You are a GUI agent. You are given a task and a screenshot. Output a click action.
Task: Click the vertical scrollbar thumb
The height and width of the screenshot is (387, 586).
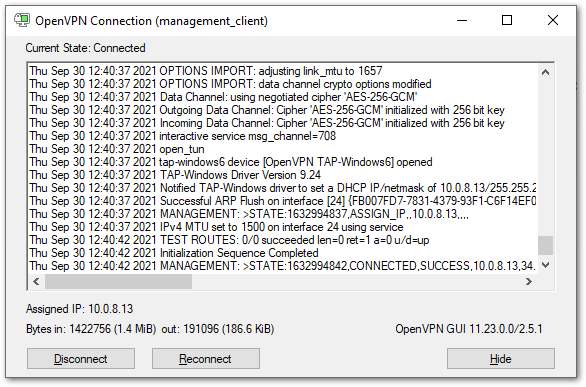(545, 245)
